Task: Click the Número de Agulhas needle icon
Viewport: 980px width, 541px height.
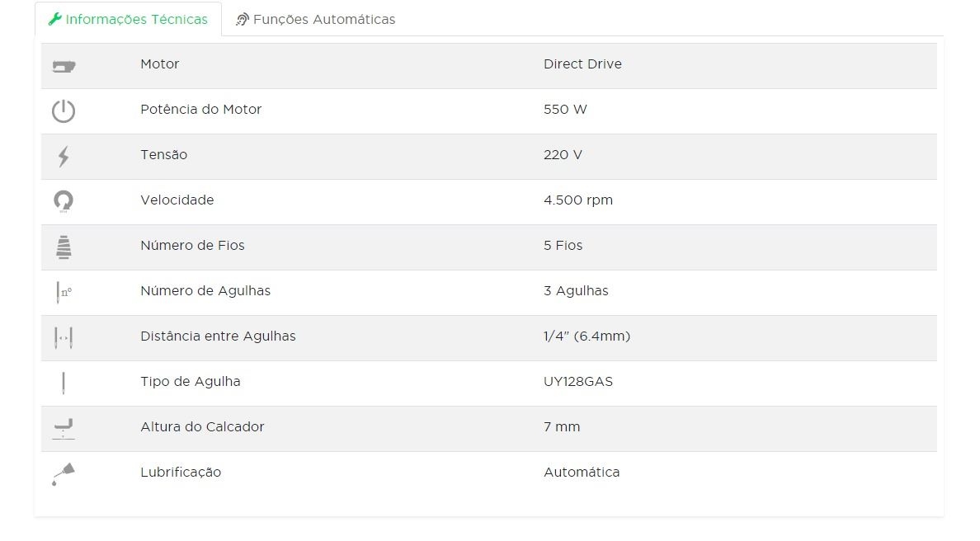Action: (x=64, y=292)
